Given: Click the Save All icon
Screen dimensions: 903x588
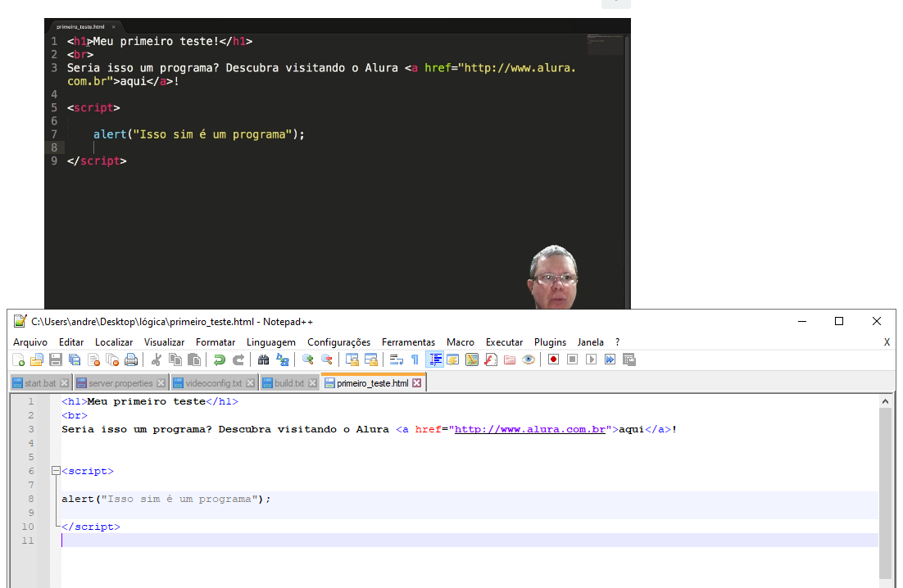Looking at the screenshot, I should click(75, 360).
